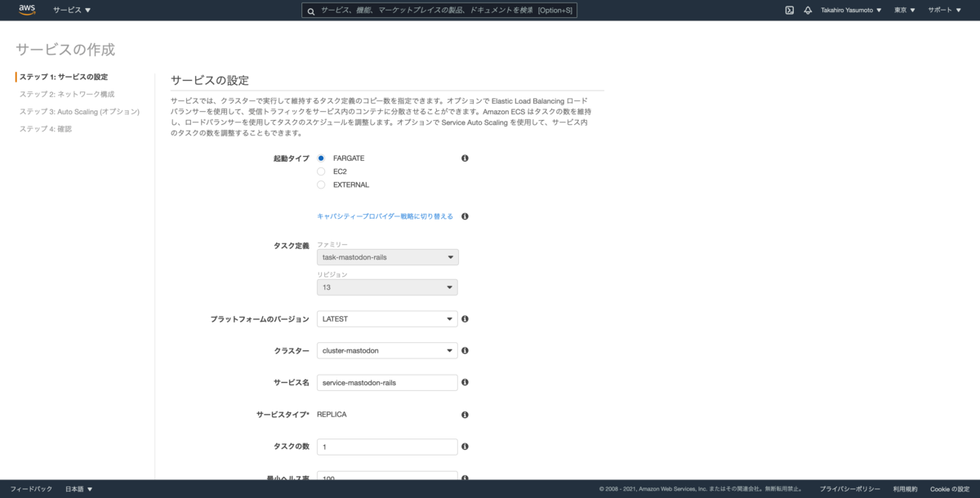This screenshot has width=980, height=498.
Task: Select the EXTERNAL launch type
Action: click(x=321, y=185)
